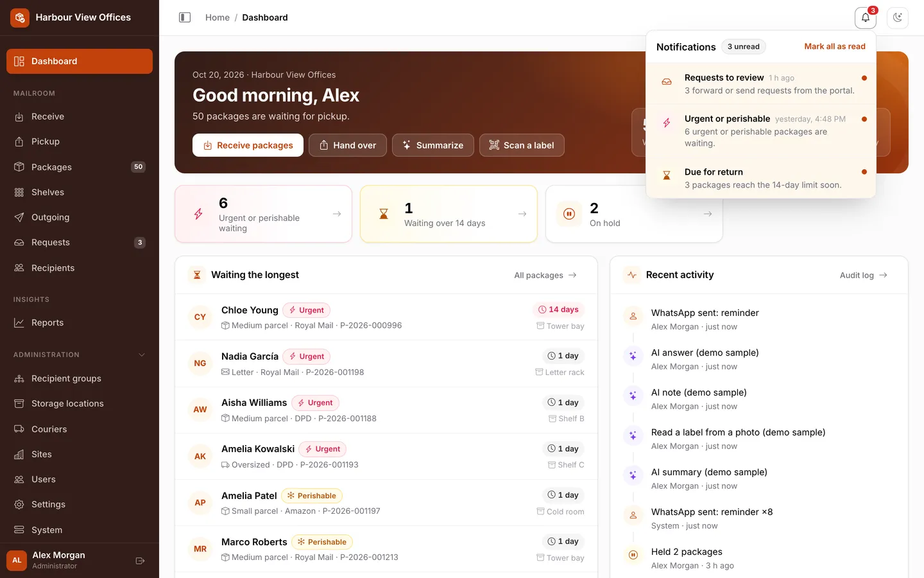Open the Outgoing section

pyautogui.click(x=80, y=217)
